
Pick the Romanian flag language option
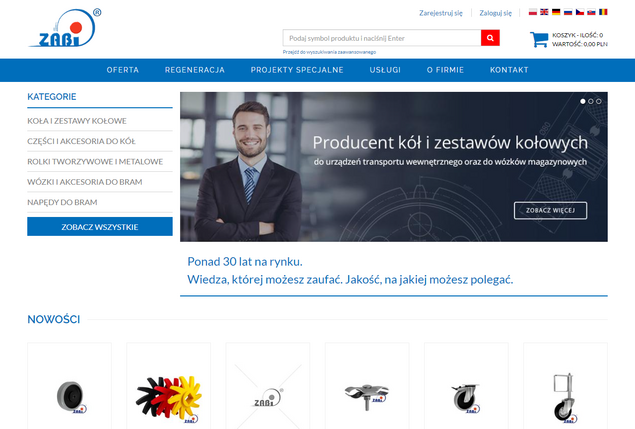(x=603, y=13)
